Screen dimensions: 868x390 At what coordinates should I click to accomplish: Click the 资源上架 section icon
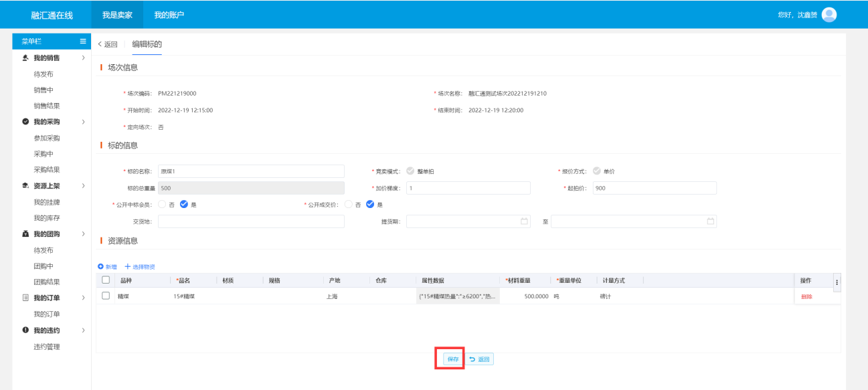[25, 185]
